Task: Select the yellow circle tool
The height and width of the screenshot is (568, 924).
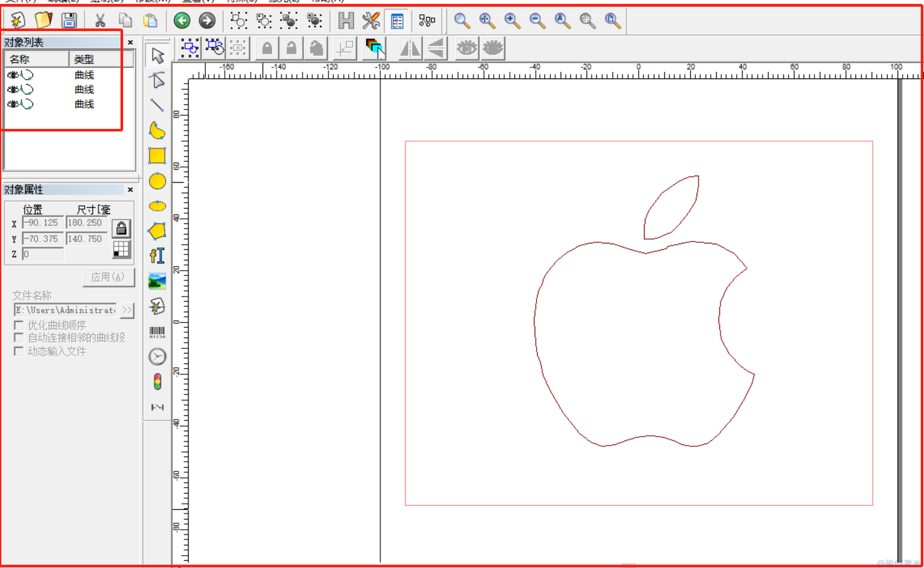Action: (157, 181)
